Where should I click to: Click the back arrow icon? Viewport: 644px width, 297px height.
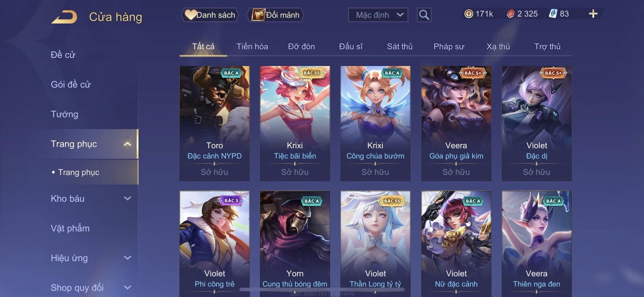coord(64,17)
